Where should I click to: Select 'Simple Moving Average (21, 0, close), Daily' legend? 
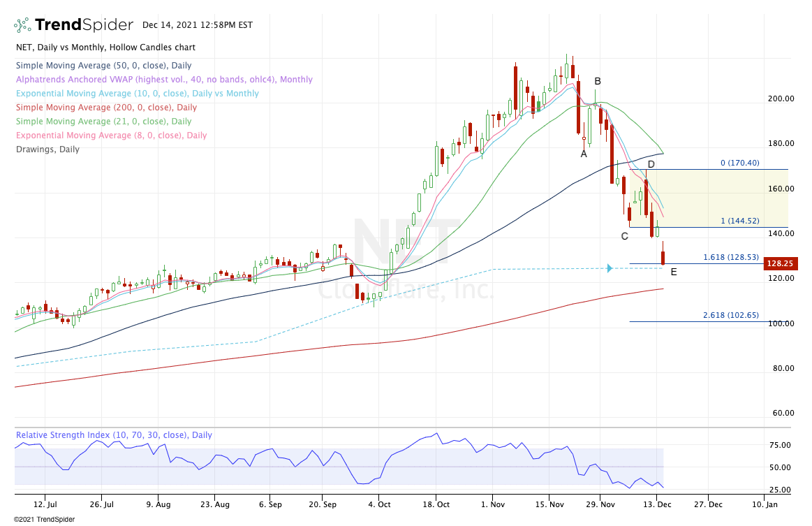103,122
